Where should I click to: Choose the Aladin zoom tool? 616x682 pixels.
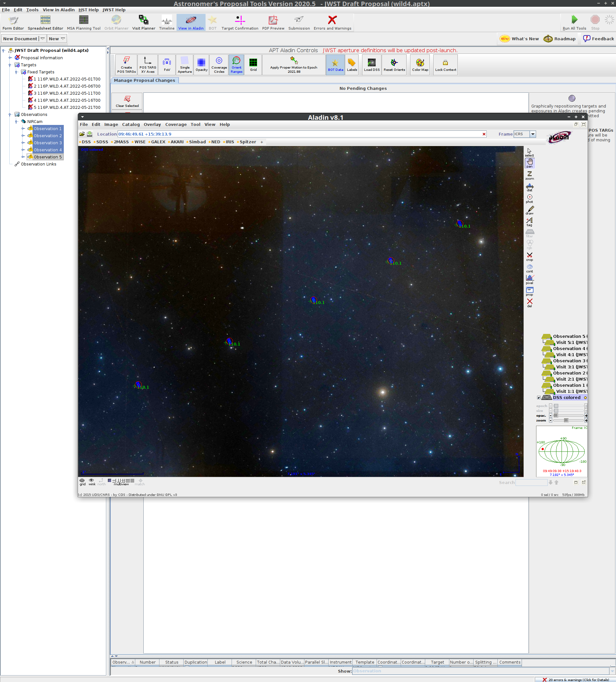(529, 175)
